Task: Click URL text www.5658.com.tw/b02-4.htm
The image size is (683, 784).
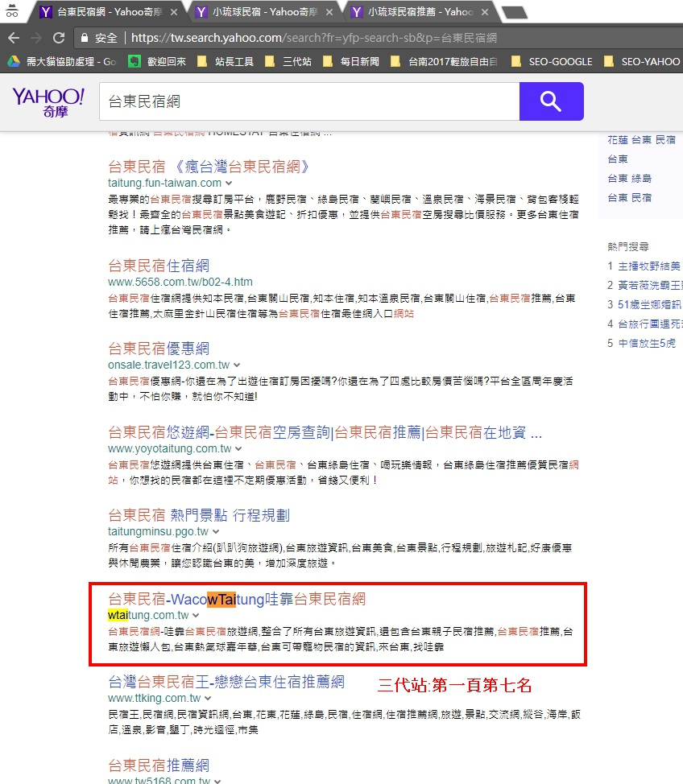Action: (x=180, y=282)
